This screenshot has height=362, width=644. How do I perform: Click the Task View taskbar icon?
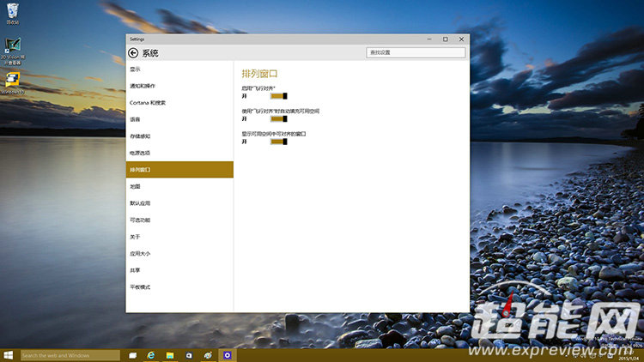pos(133,355)
